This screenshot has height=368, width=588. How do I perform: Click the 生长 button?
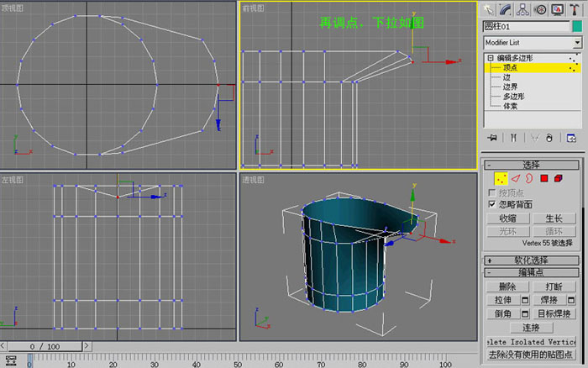(554, 218)
